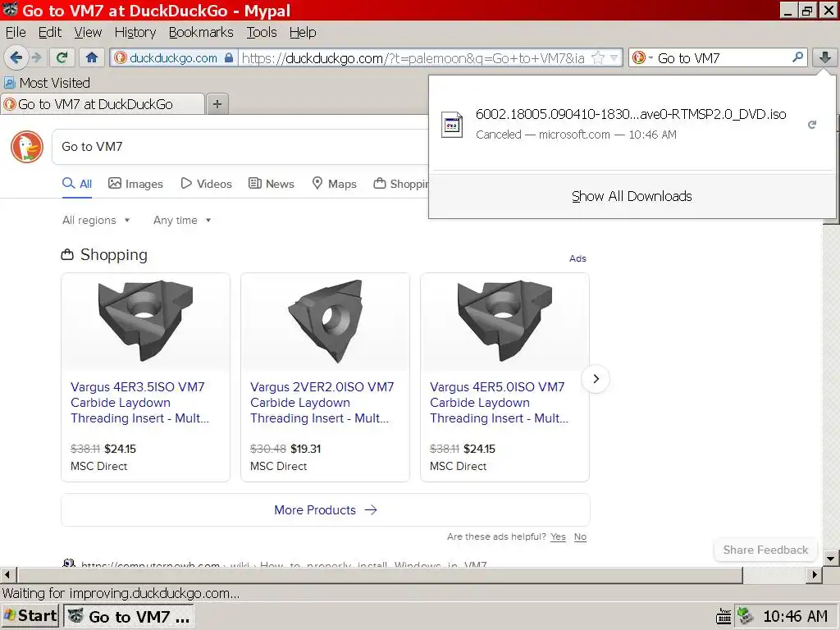Switch to Maps results
This screenshot has width=840, height=630.
(335, 184)
